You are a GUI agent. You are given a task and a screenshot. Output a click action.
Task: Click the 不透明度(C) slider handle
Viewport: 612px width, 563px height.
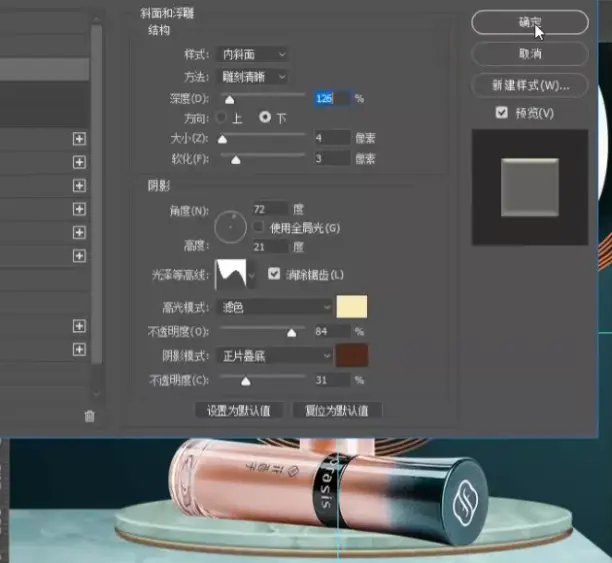(x=246, y=381)
